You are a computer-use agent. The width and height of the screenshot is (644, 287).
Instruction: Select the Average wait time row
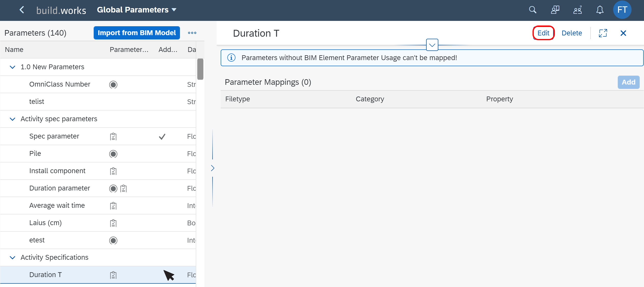(98, 206)
